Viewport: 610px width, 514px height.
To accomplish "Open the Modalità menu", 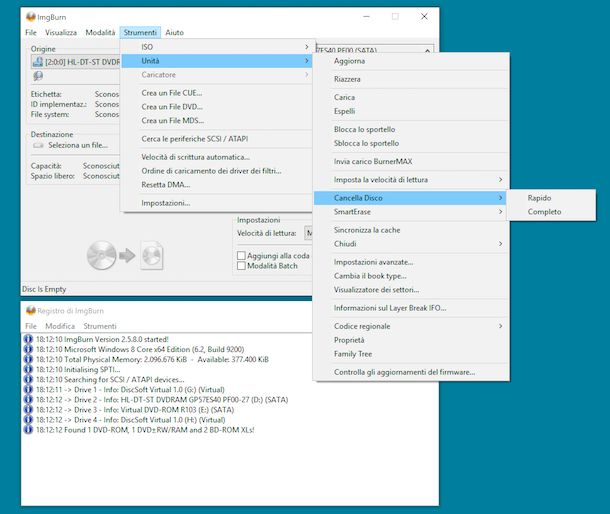I will click(100, 33).
